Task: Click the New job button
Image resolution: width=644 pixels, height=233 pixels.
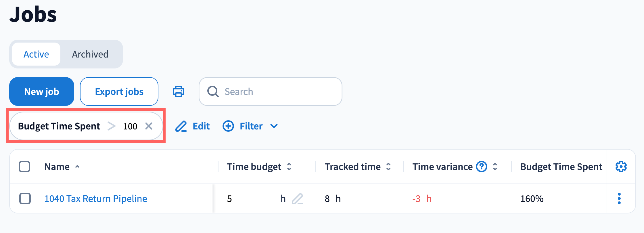Action: 42,91
